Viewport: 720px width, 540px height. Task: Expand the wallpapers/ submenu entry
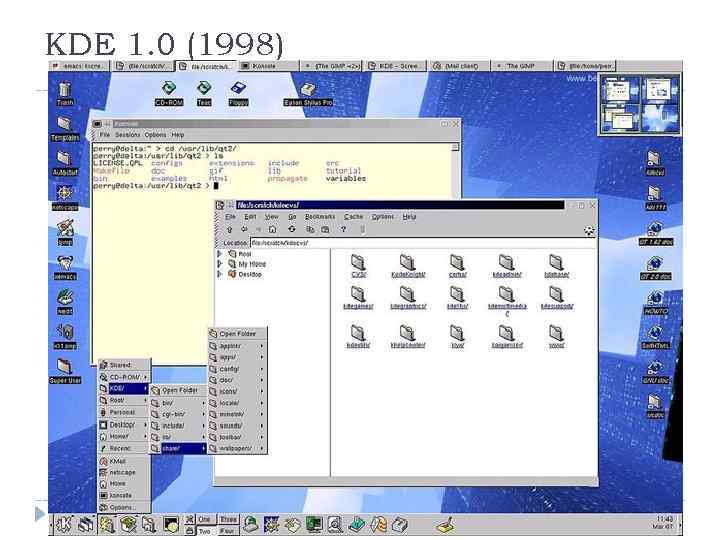tap(237, 448)
